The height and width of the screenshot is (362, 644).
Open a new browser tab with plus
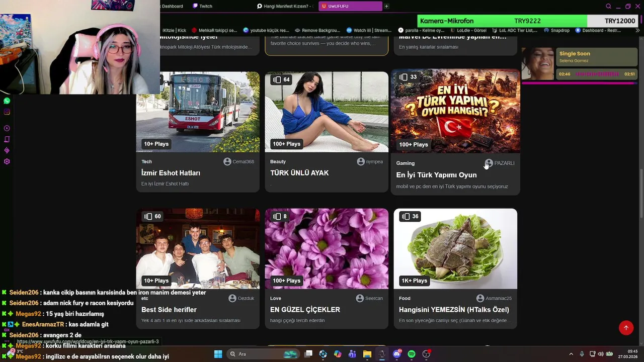(386, 6)
